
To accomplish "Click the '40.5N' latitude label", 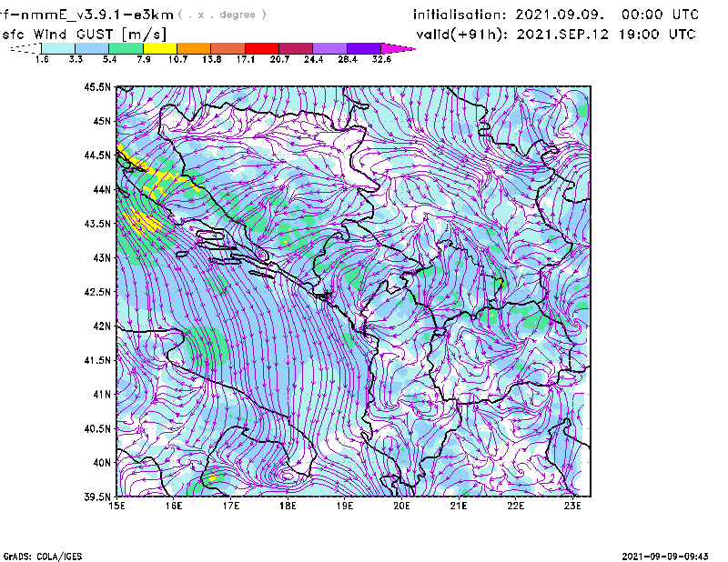I will click(x=97, y=428).
